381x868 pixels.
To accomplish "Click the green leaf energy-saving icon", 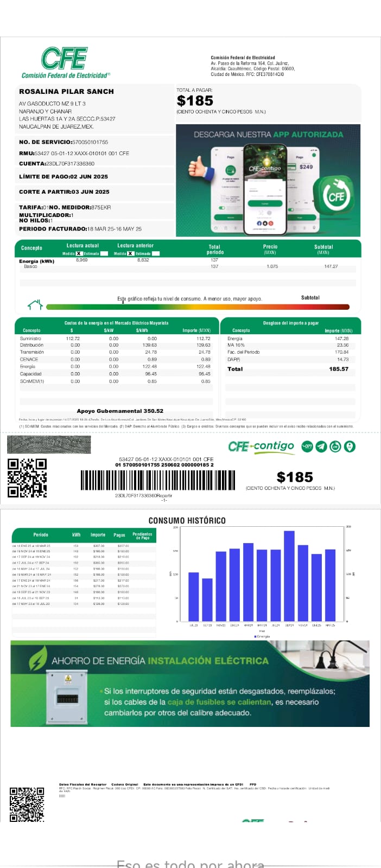I will click(x=37, y=660).
